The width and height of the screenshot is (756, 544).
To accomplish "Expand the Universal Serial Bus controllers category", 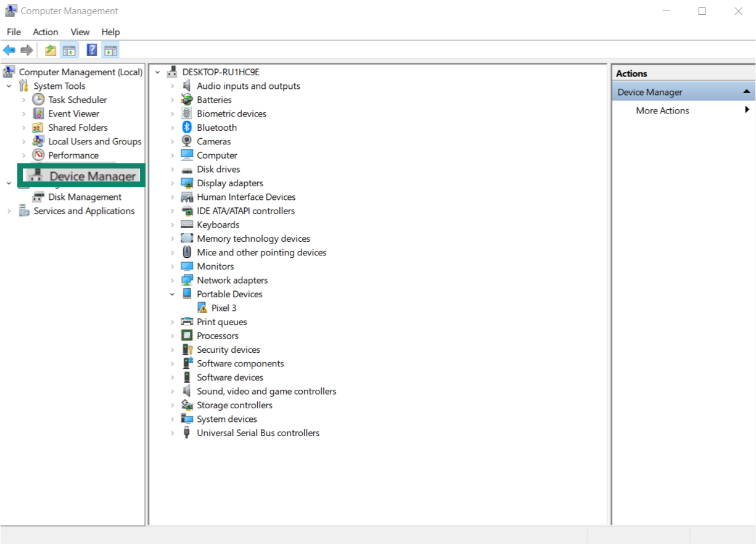I will click(172, 432).
